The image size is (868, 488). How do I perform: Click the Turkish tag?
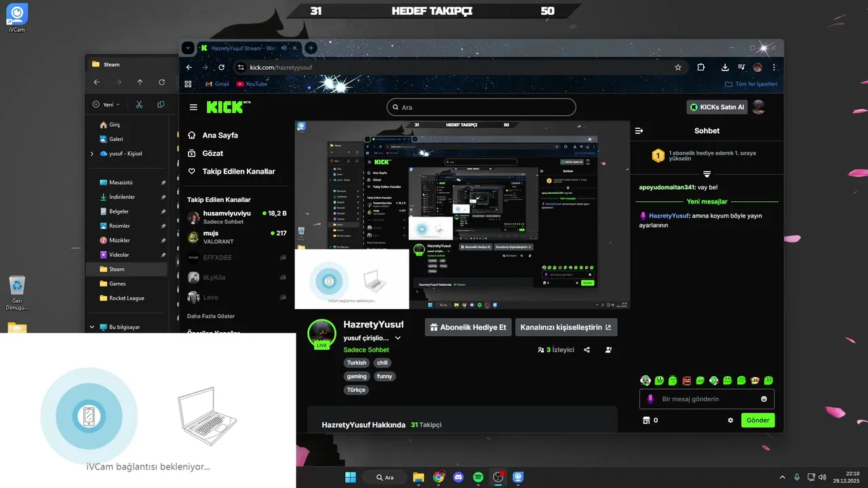pos(357,363)
